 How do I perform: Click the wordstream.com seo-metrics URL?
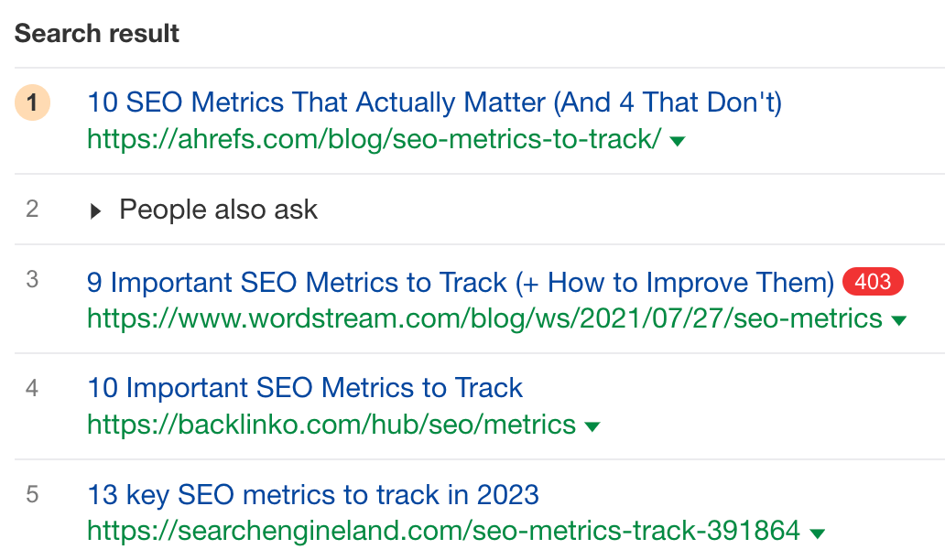coord(484,318)
